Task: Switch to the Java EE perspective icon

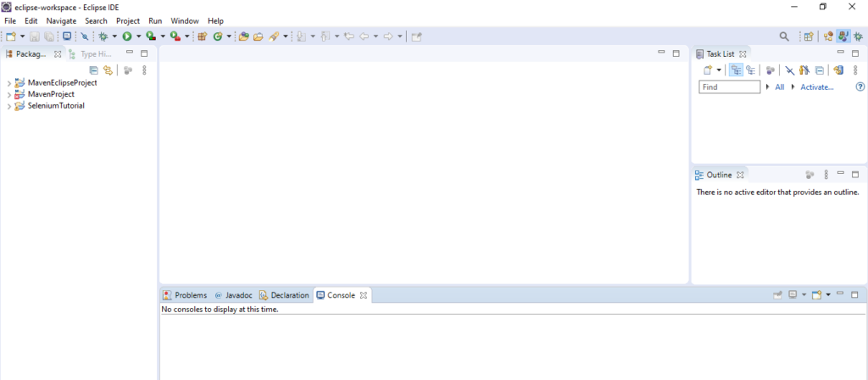Action: [828, 36]
